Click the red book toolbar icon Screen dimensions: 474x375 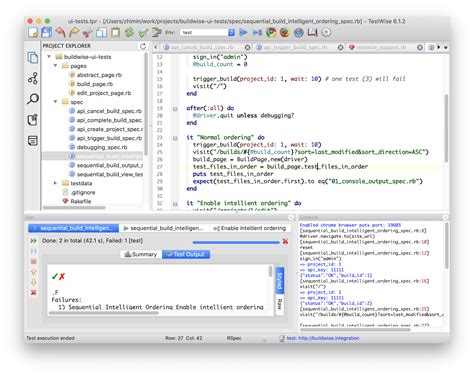(x=312, y=32)
